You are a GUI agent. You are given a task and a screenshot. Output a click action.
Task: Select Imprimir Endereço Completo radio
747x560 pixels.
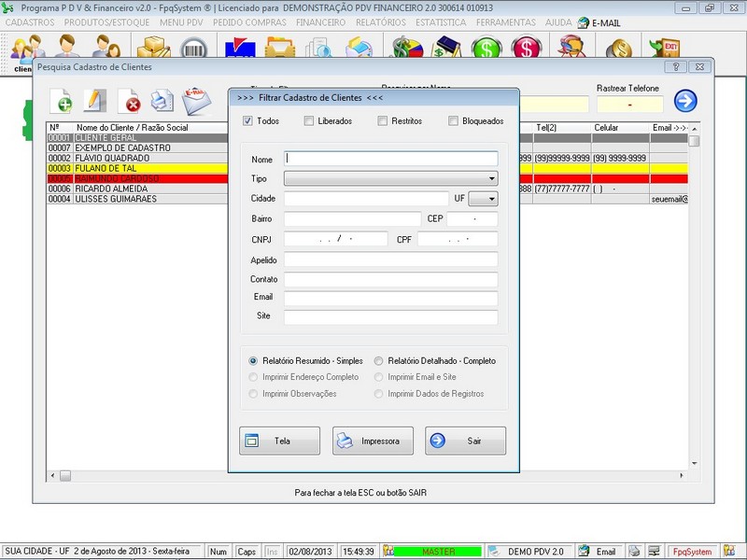pos(253,377)
